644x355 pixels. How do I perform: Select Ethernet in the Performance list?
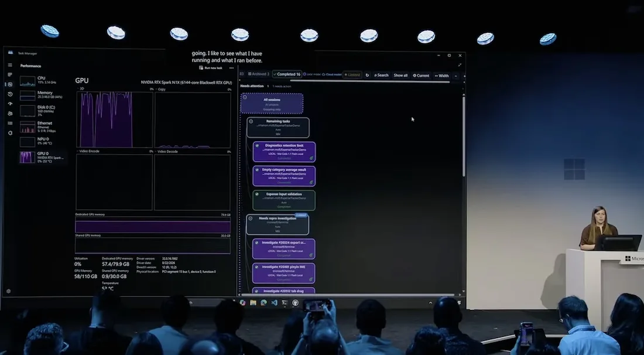[x=43, y=127]
